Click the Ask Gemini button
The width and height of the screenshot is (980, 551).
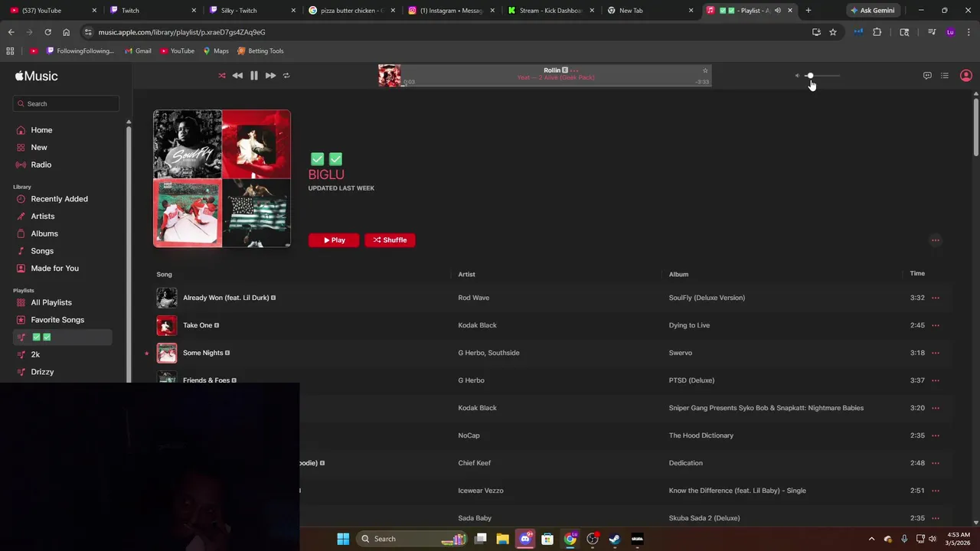pyautogui.click(x=872, y=11)
